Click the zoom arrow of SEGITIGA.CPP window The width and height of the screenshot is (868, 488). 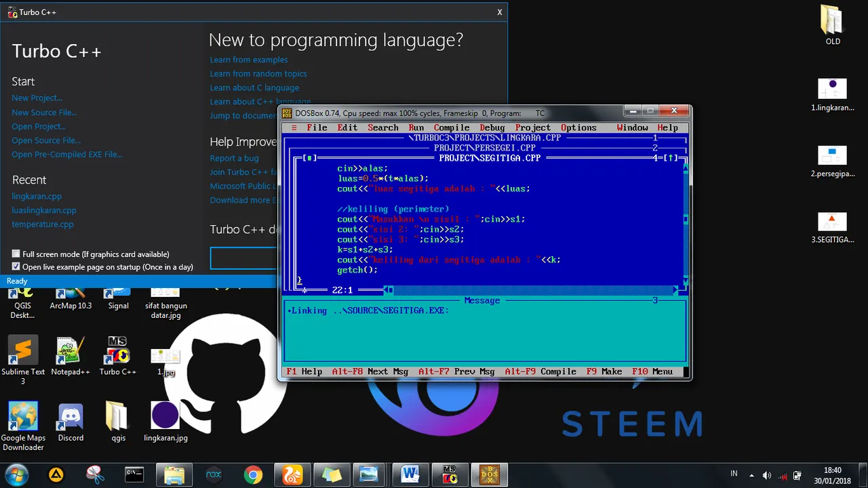coord(672,158)
